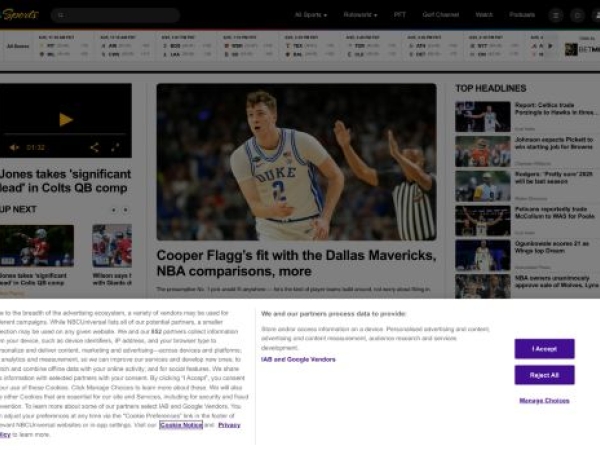Open Celtics trade Porzingis headline

(556, 109)
